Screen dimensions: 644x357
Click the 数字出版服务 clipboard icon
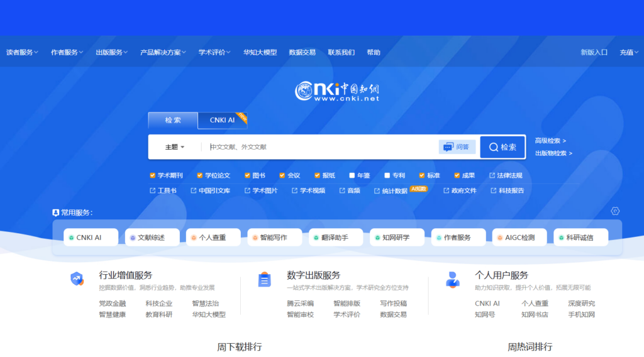pyautogui.click(x=264, y=280)
